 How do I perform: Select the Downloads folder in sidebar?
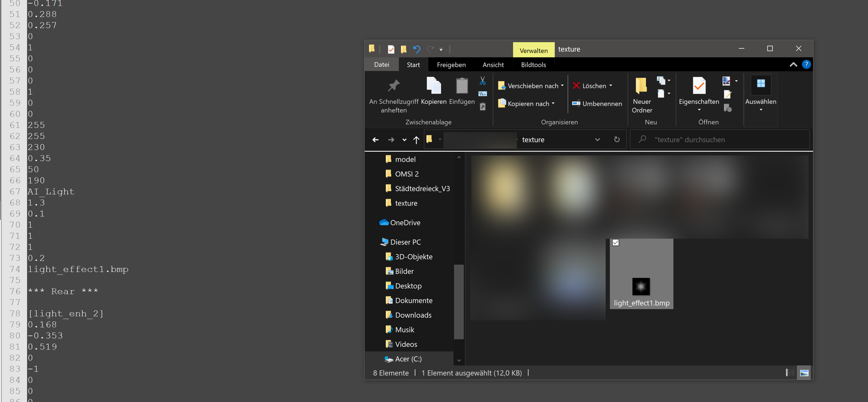tap(413, 315)
